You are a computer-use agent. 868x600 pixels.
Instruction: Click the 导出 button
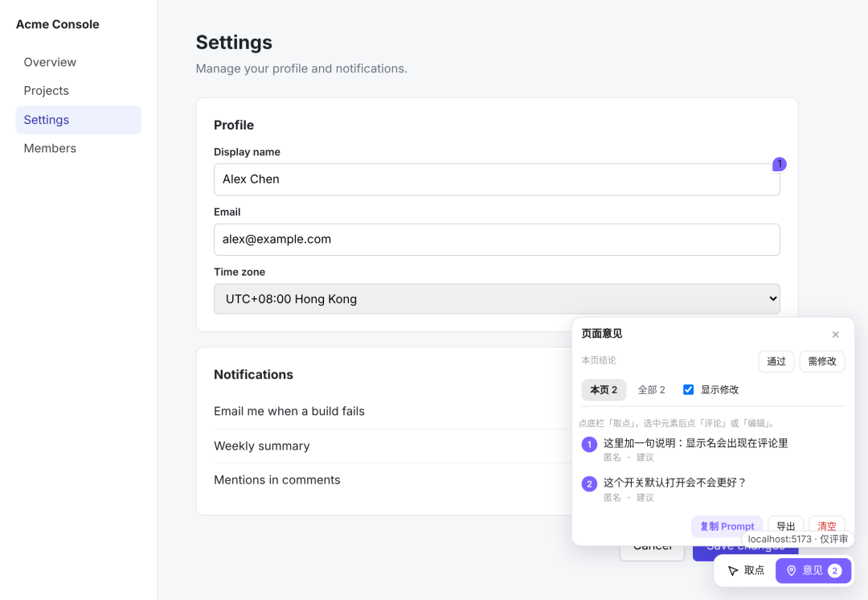(x=785, y=526)
